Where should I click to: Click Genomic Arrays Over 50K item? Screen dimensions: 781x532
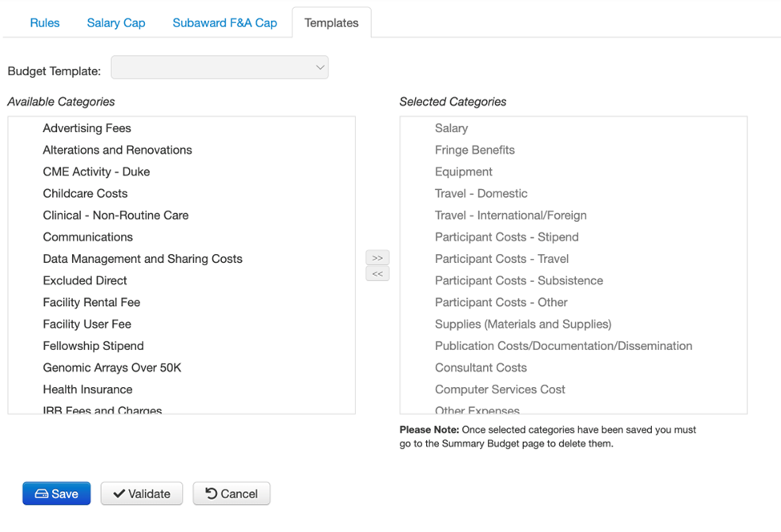(112, 368)
